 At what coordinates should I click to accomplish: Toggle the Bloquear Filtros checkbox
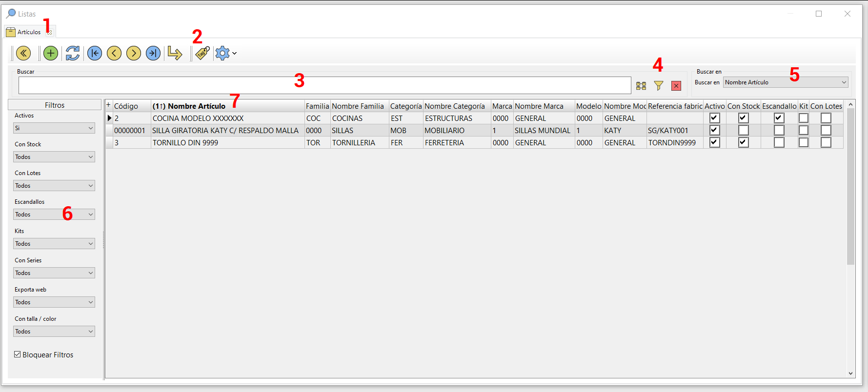coord(18,354)
